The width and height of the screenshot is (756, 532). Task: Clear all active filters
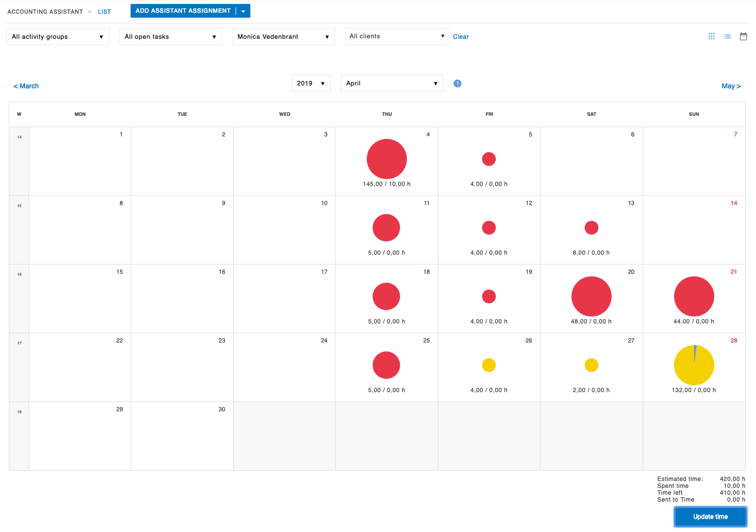point(460,36)
